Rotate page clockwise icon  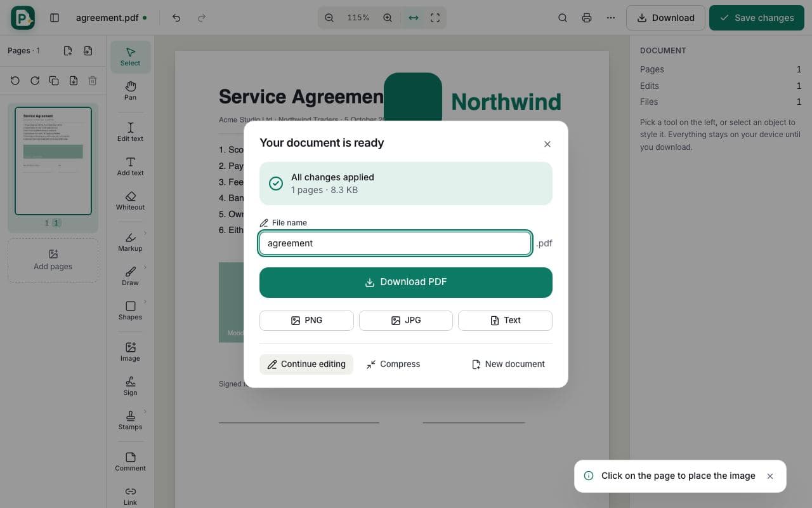35,81
